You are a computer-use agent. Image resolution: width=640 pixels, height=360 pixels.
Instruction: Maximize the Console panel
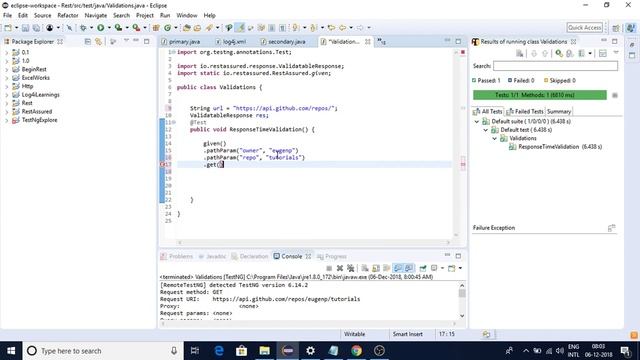458,256
